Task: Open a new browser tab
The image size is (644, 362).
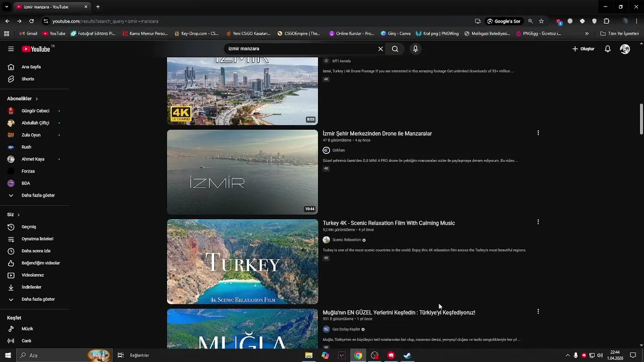Action: (98, 7)
